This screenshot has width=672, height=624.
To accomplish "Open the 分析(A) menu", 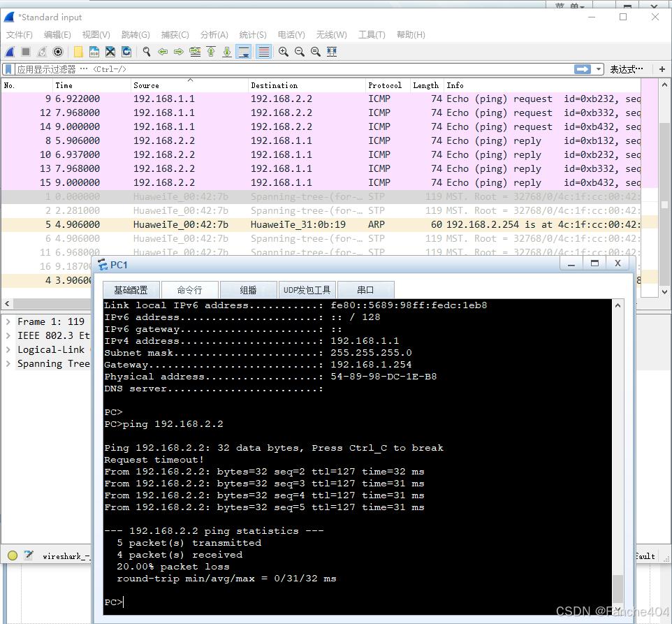I will coord(214,35).
